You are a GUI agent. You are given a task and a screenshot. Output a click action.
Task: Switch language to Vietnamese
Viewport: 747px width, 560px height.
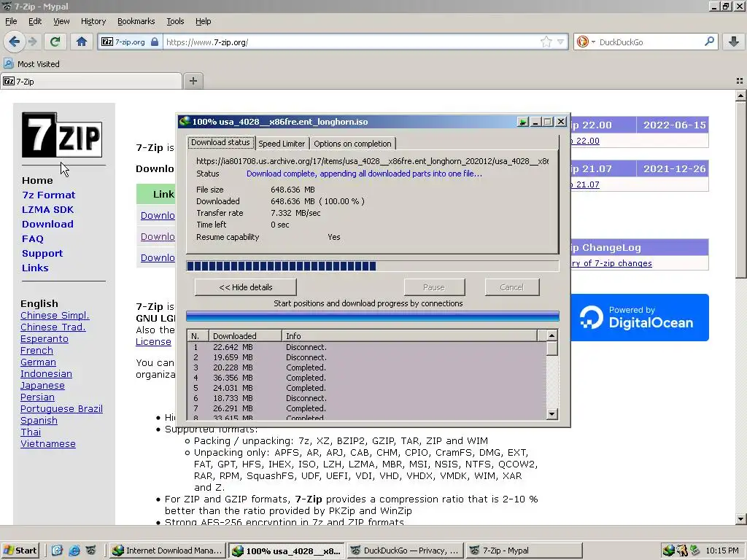pyautogui.click(x=47, y=443)
